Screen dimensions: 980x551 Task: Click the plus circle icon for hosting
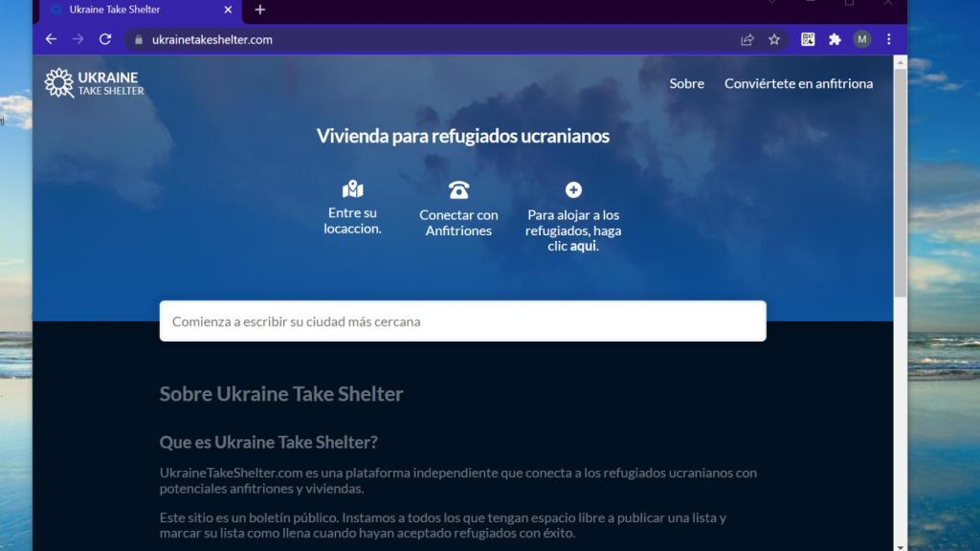(573, 189)
